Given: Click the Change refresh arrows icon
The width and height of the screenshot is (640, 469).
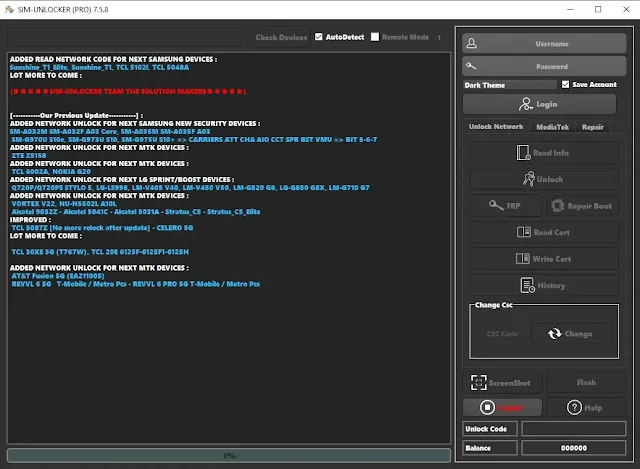Looking at the screenshot, I should click(554, 333).
